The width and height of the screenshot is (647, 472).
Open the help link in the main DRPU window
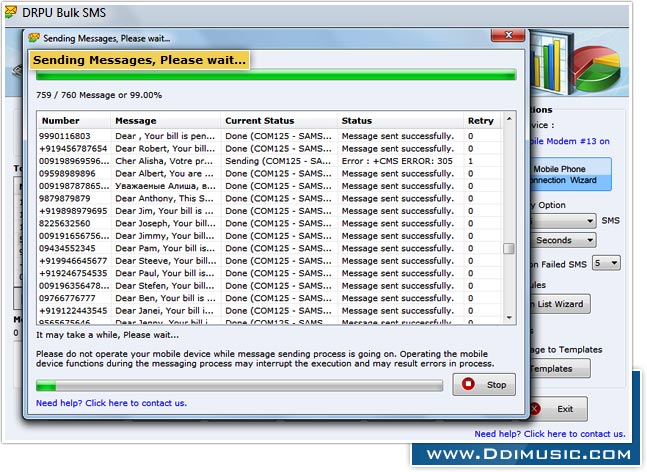click(550, 434)
